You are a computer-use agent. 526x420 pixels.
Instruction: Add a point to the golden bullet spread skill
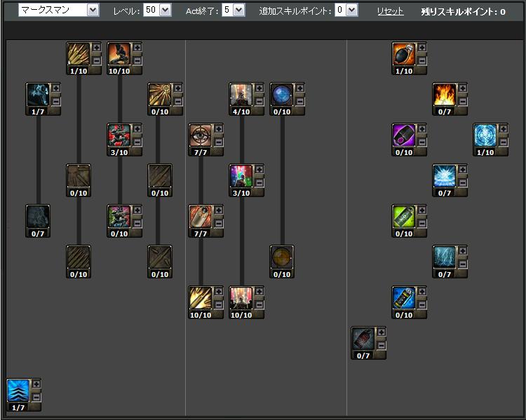(97, 48)
